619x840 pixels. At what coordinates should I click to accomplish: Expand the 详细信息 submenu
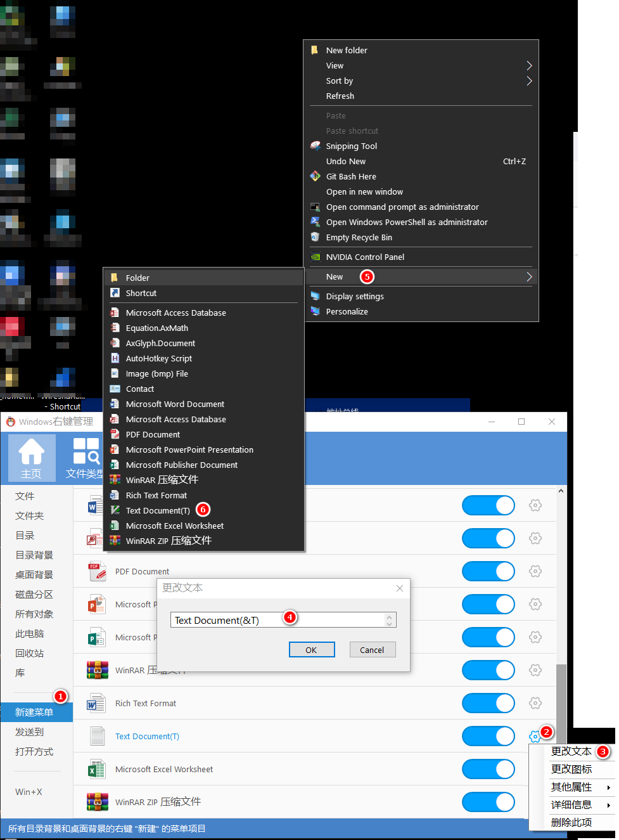point(572,804)
